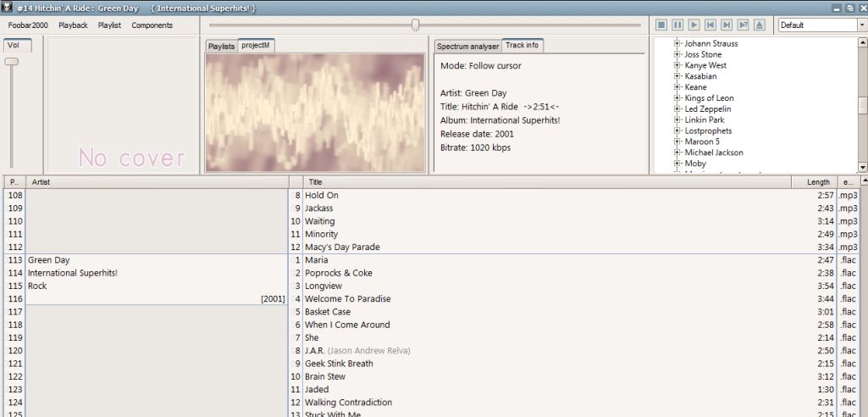
Task: Click the vertical volume slider handle
Action: 11,61
